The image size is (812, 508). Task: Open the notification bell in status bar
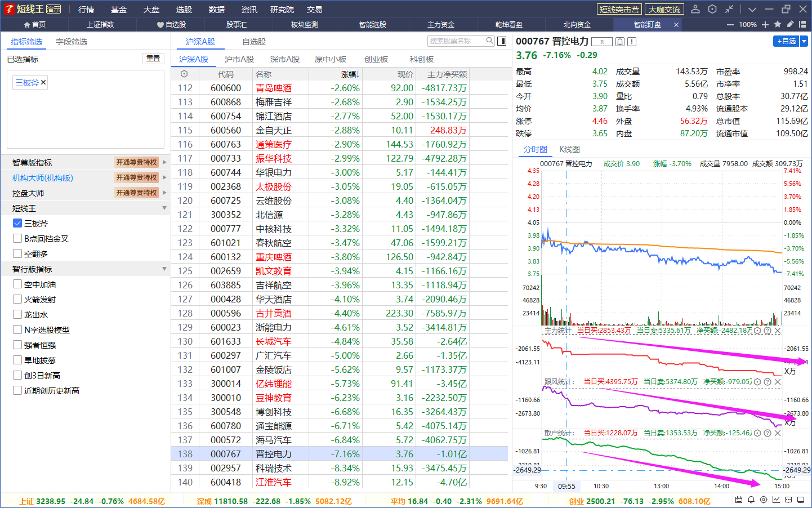point(751,500)
